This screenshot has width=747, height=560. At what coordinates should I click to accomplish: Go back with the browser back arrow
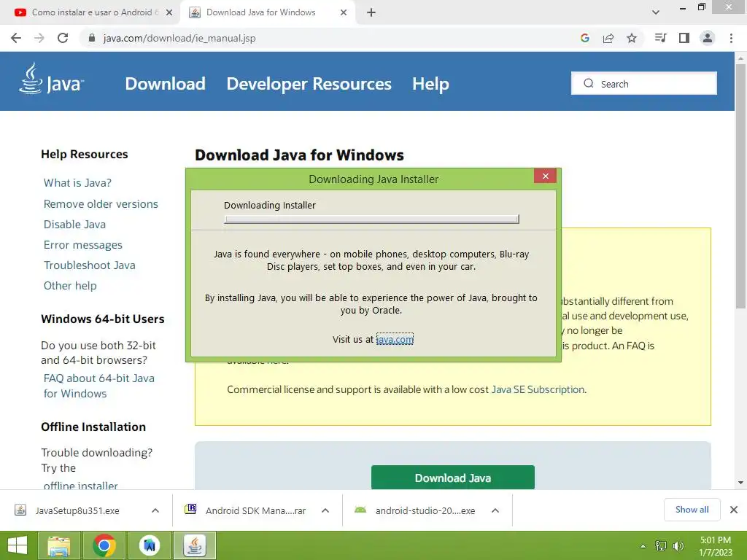click(16, 38)
